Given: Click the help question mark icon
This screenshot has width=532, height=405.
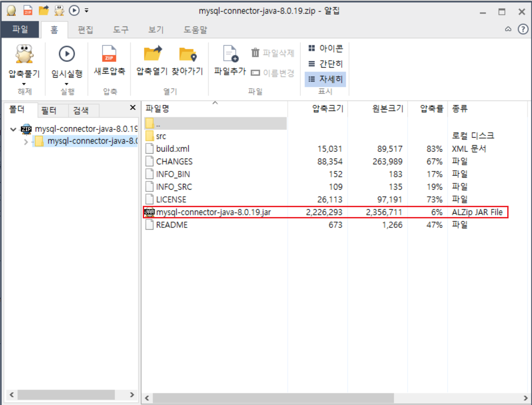Looking at the screenshot, I should click(x=523, y=29).
